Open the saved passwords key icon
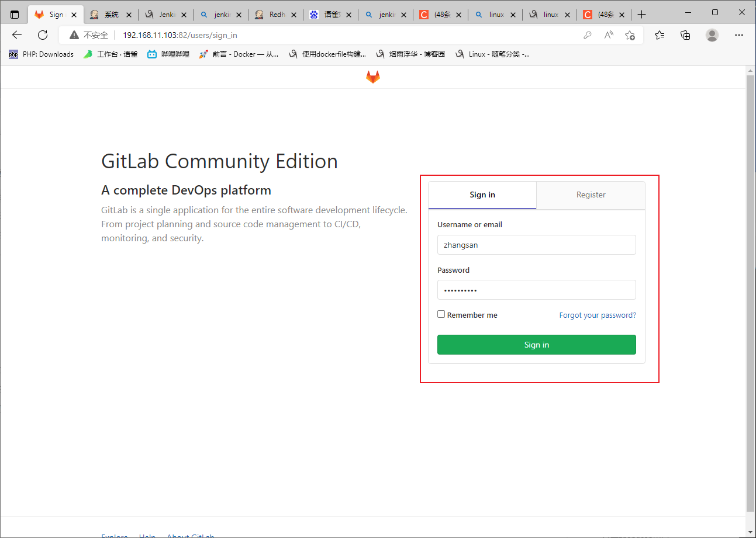This screenshot has width=756, height=538. tap(588, 35)
